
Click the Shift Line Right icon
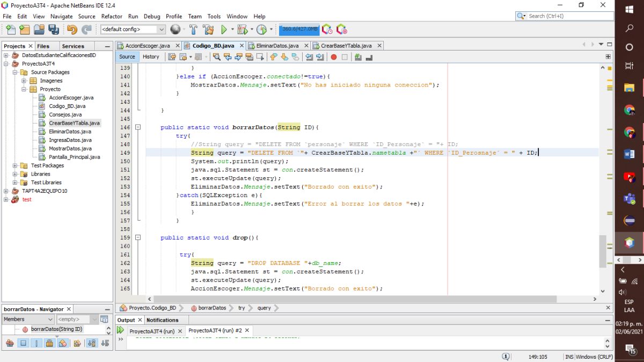[320, 56]
